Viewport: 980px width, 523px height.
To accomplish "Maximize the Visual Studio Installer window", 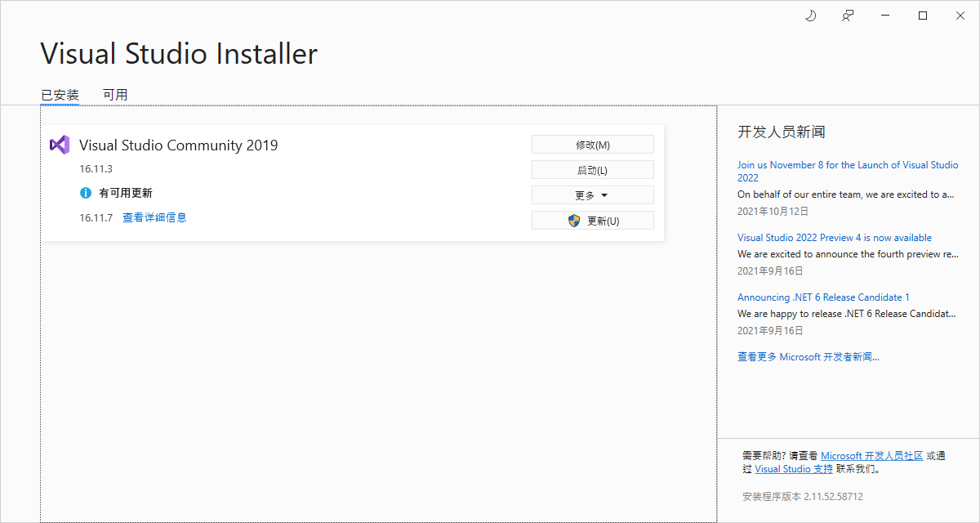I will 923,16.
